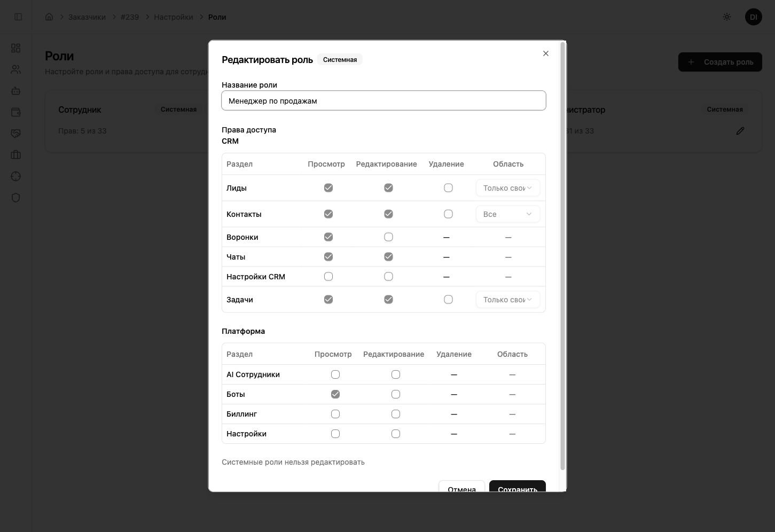Click the home icon in the breadcrumbs
Screen dimensions: 775x532
click(49, 17)
